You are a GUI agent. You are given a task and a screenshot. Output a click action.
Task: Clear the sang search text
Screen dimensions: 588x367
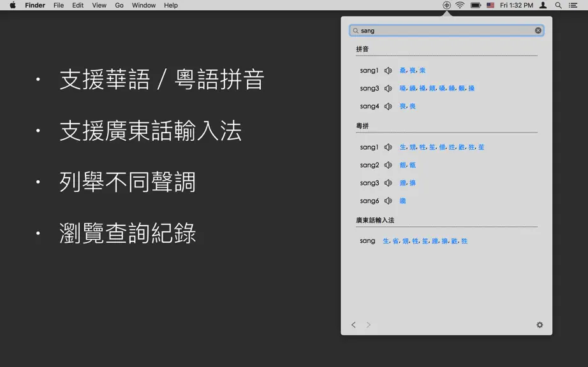[x=538, y=31]
